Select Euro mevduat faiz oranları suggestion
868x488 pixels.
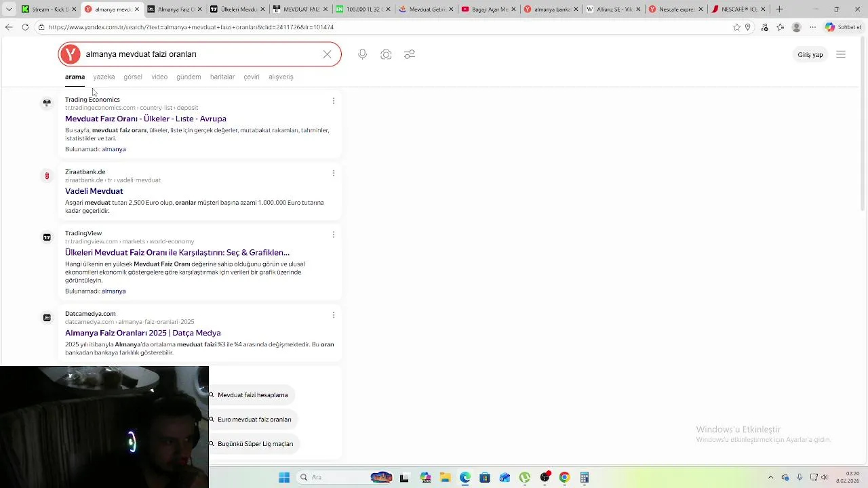pyautogui.click(x=254, y=420)
